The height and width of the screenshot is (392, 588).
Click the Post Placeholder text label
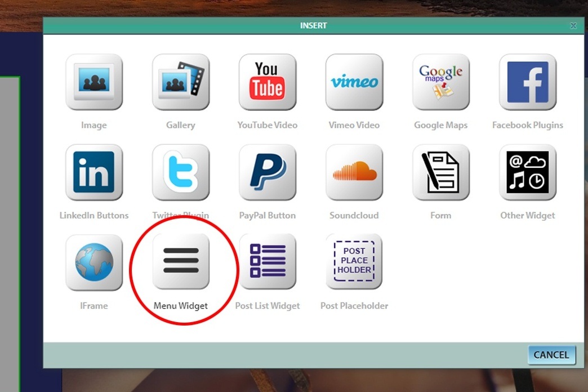click(x=354, y=306)
